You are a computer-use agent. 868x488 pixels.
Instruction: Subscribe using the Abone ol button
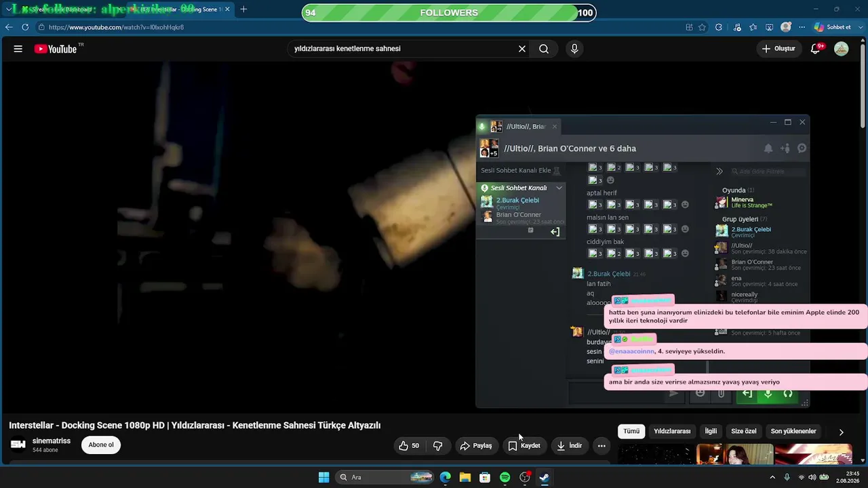(101, 445)
